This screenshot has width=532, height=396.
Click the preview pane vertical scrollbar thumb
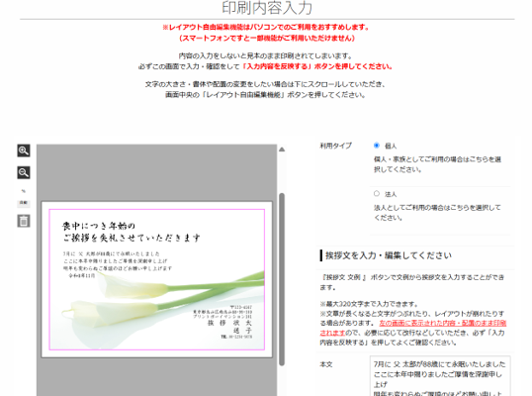pyautogui.click(x=282, y=279)
